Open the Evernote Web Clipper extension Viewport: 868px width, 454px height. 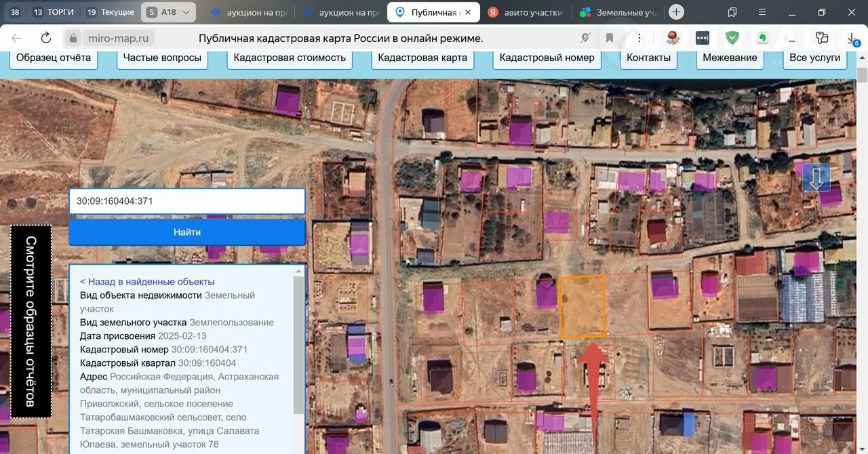[762, 39]
